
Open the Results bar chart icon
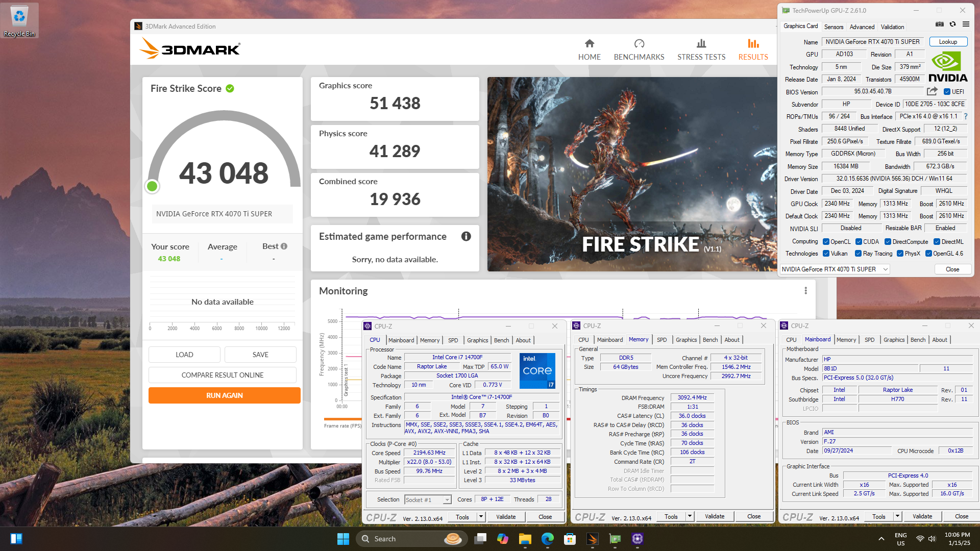(753, 44)
